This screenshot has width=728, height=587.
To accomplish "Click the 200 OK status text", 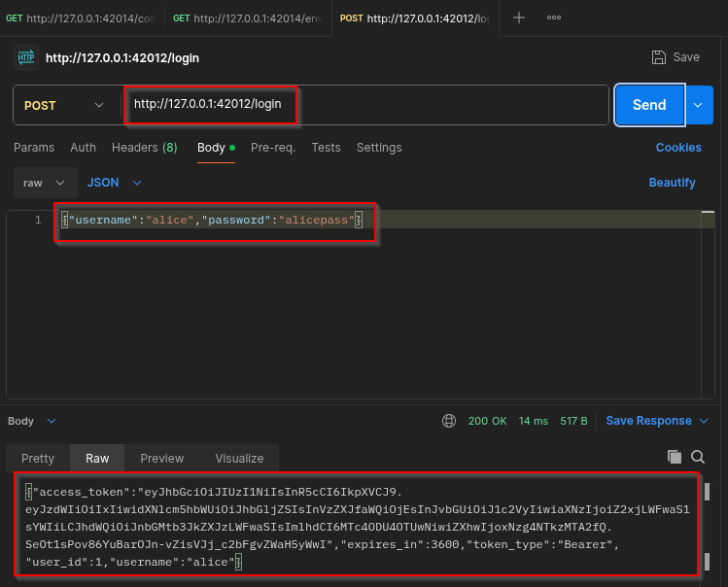I will (x=488, y=421).
